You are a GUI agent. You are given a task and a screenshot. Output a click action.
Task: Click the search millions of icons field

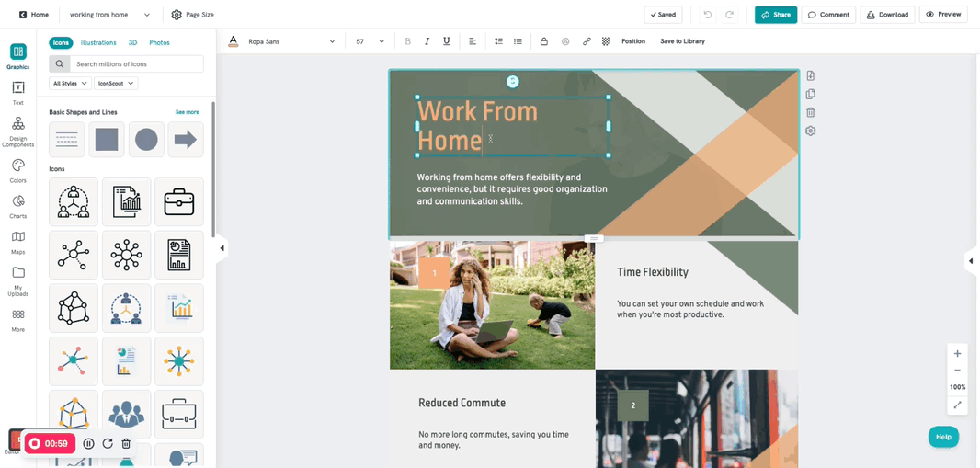[x=126, y=63]
